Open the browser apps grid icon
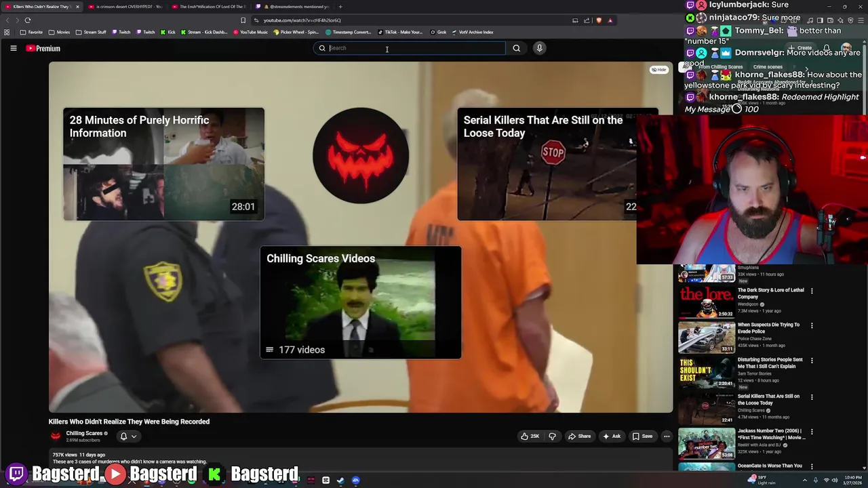Screen dimensions: 868x488 click(7, 32)
